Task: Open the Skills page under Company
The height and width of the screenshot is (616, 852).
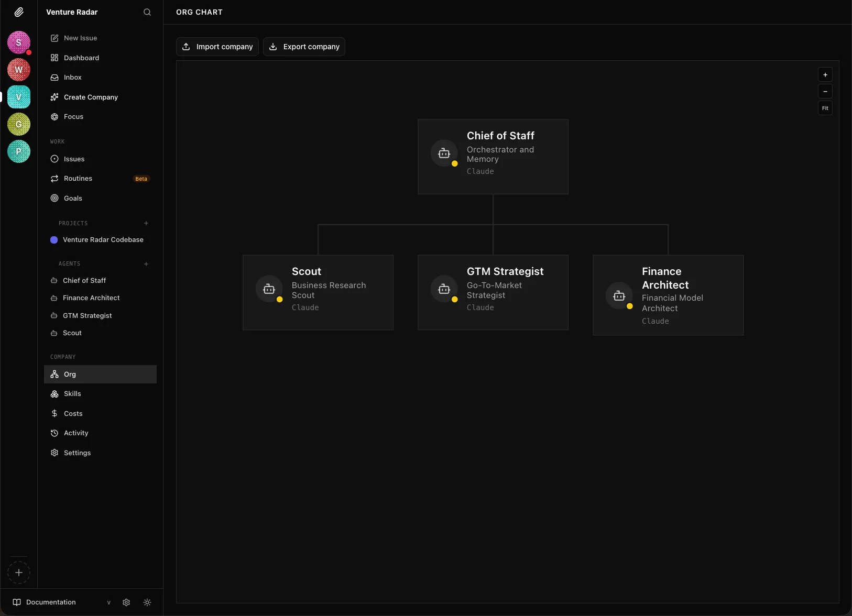Action: pyautogui.click(x=72, y=393)
